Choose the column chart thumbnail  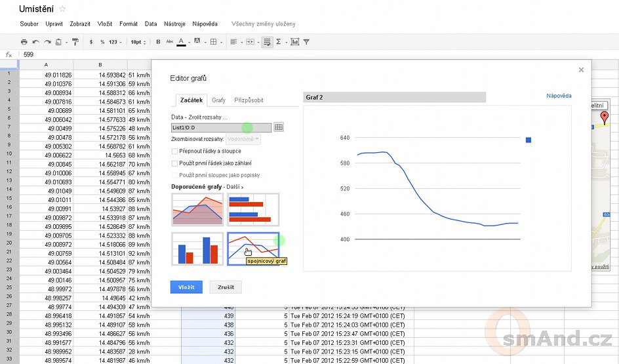[x=197, y=249]
